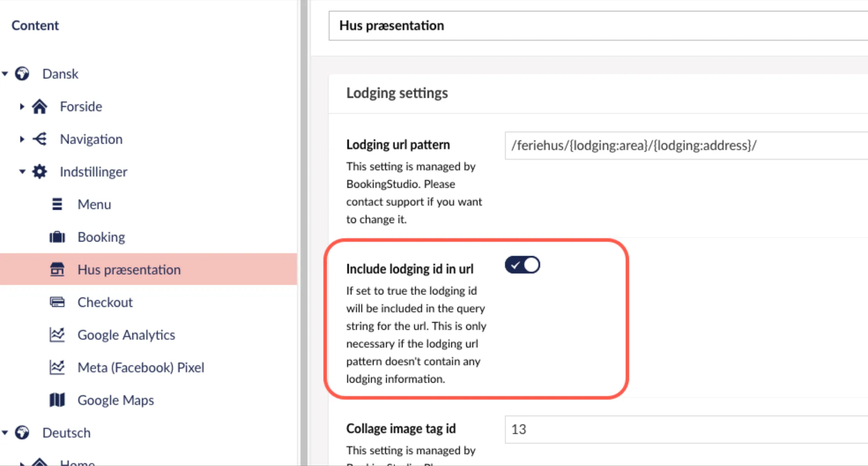Click the tree panel vertical splitter bar
Screen dimensions: 868x466
pos(304,233)
